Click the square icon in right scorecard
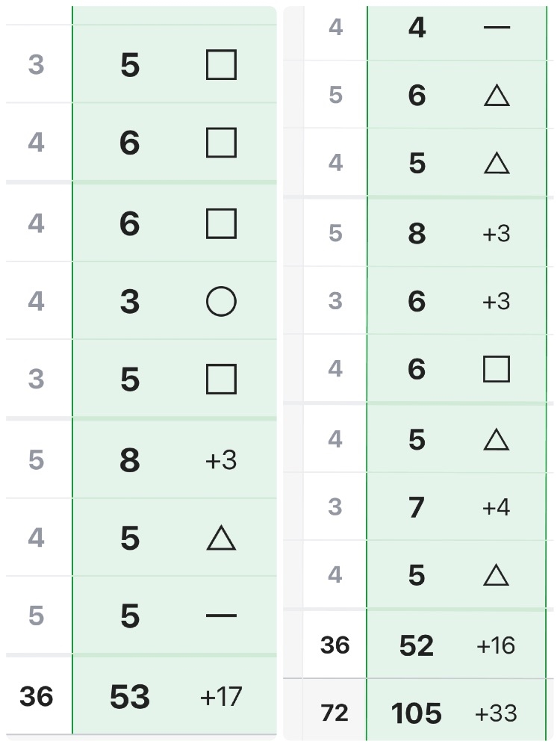 pyautogui.click(x=497, y=369)
